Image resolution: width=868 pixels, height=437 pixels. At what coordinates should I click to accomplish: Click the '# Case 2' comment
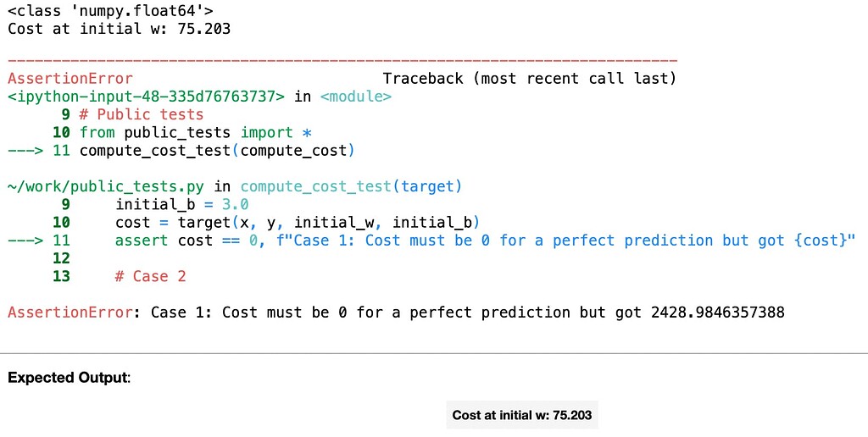pos(151,277)
